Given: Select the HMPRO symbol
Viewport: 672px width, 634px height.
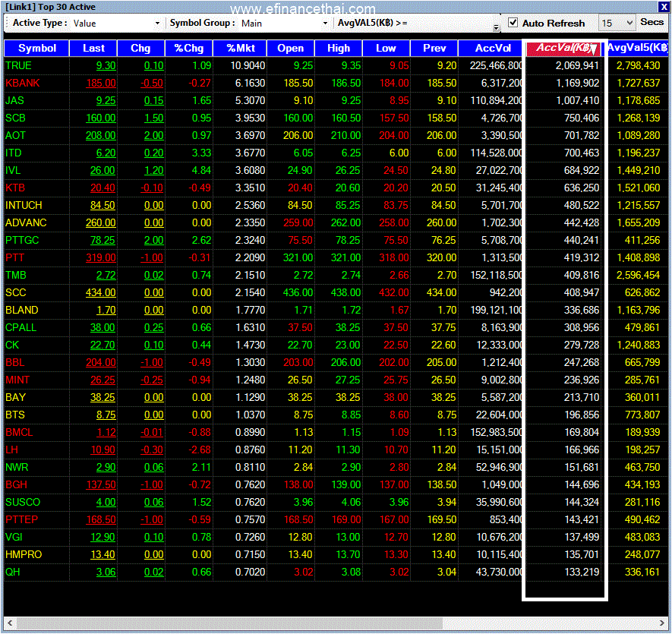Looking at the screenshot, I should pyautogui.click(x=24, y=555).
